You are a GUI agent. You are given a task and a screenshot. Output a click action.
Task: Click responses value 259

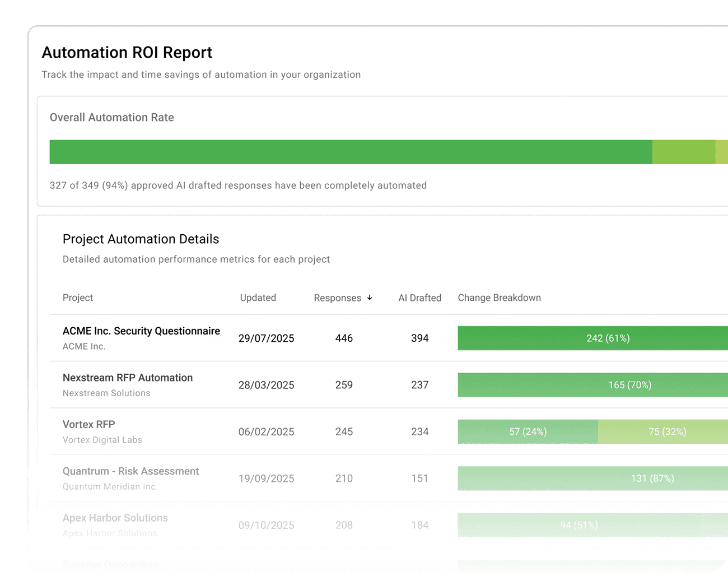[x=344, y=385]
